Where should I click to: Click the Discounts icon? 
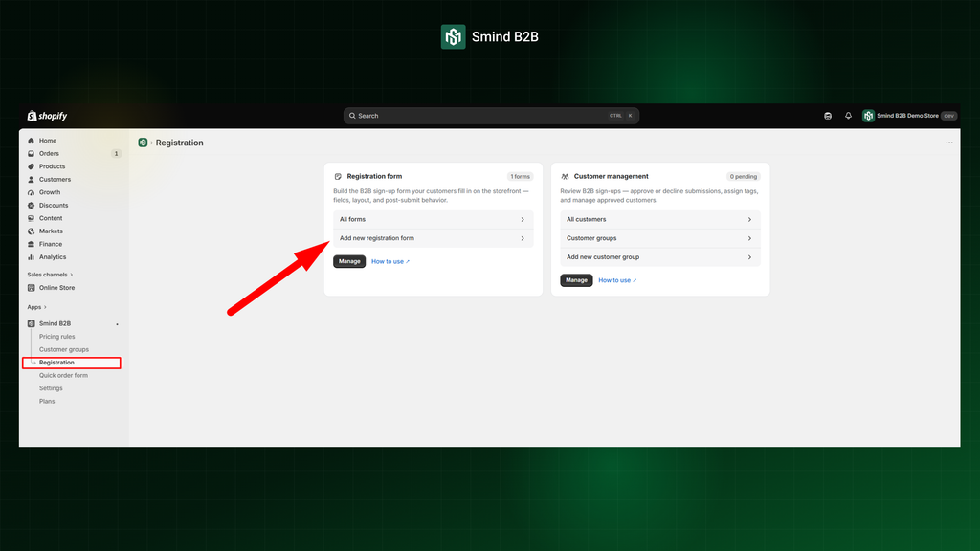click(32, 206)
